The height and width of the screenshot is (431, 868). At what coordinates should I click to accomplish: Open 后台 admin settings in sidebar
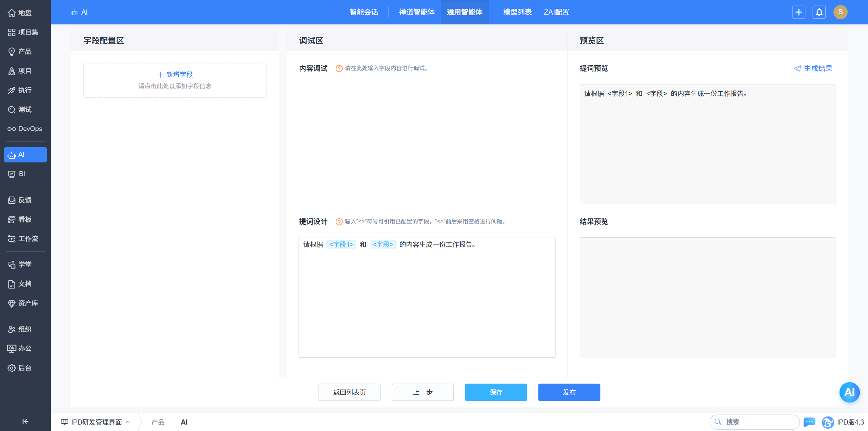pyautogui.click(x=25, y=368)
